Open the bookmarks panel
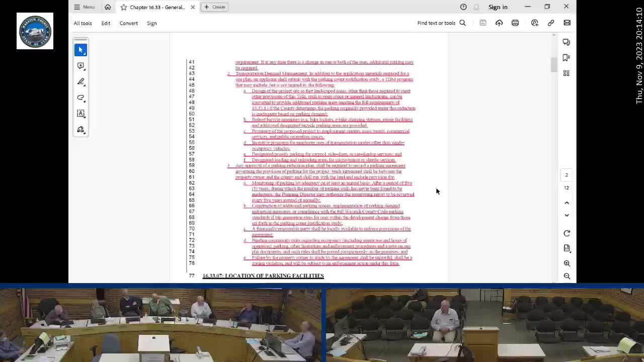 (x=566, y=58)
